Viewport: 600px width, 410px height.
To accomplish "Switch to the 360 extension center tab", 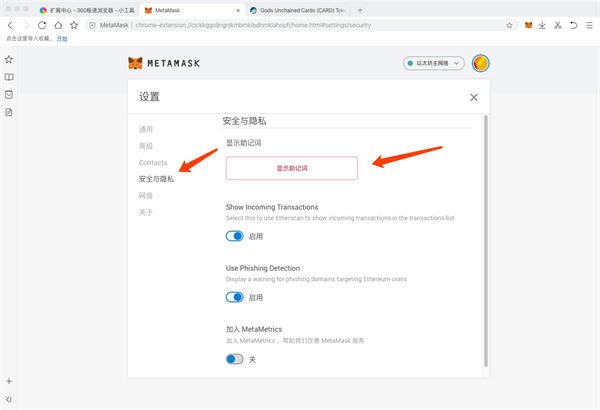I will coord(87,10).
